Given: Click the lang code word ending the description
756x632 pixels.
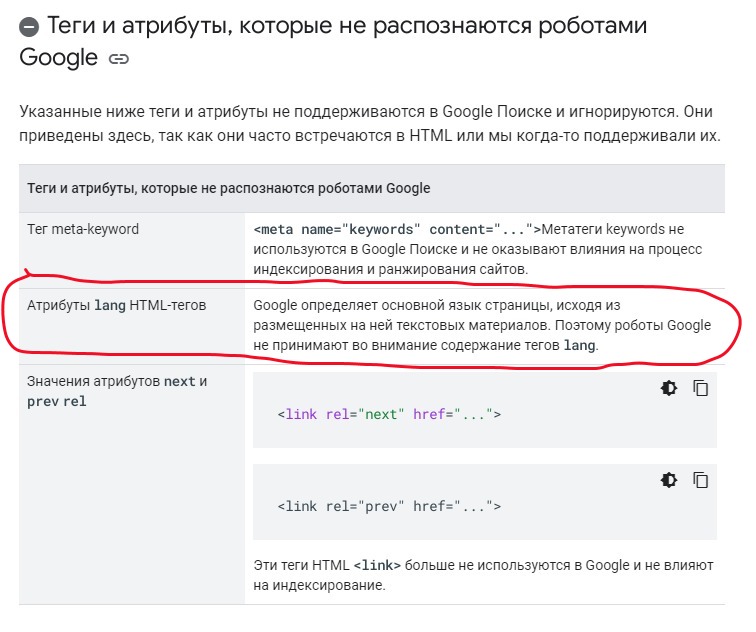Looking at the screenshot, I should point(580,346).
